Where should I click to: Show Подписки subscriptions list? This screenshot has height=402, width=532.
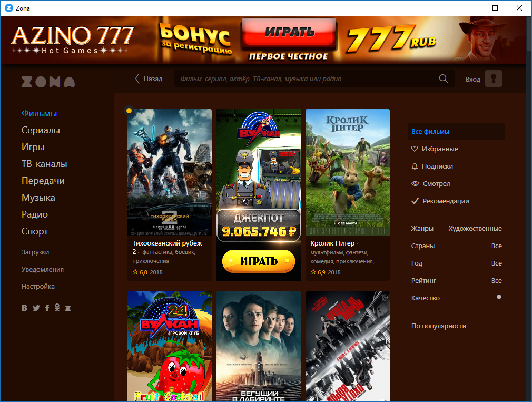point(437,166)
